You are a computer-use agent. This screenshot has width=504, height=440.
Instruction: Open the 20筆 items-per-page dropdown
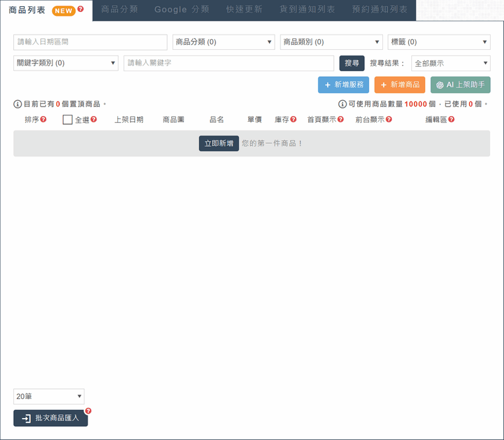(x=49, y=396)
